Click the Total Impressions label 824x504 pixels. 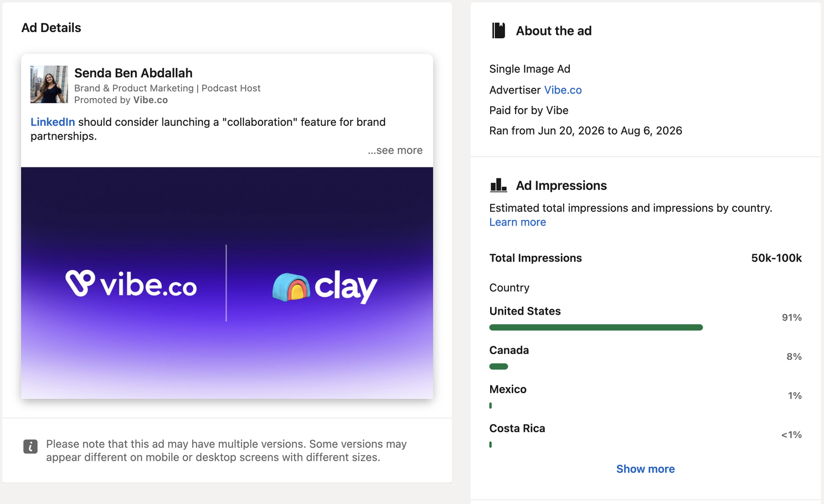[x=535, y=258]
